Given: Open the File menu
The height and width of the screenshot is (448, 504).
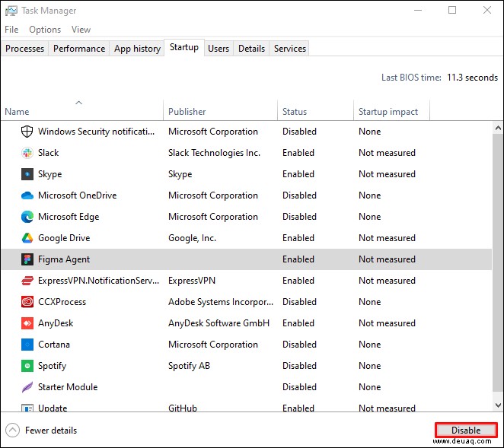Looking at the screenshot, I should 11,30.
